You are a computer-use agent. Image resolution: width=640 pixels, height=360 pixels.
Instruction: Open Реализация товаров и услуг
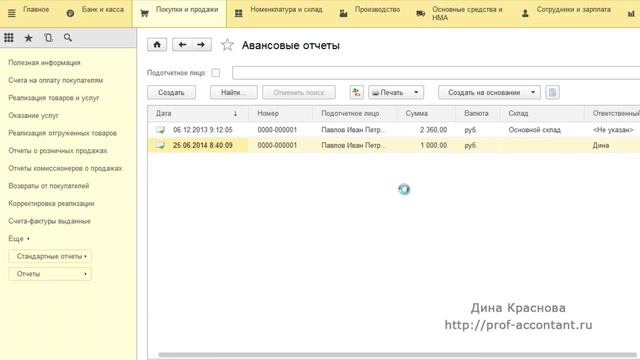point(53,98)
